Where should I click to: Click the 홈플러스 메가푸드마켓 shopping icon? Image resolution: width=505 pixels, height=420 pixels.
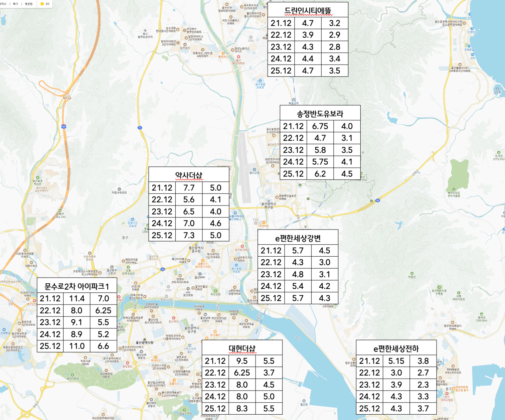(x=202, y=260)
